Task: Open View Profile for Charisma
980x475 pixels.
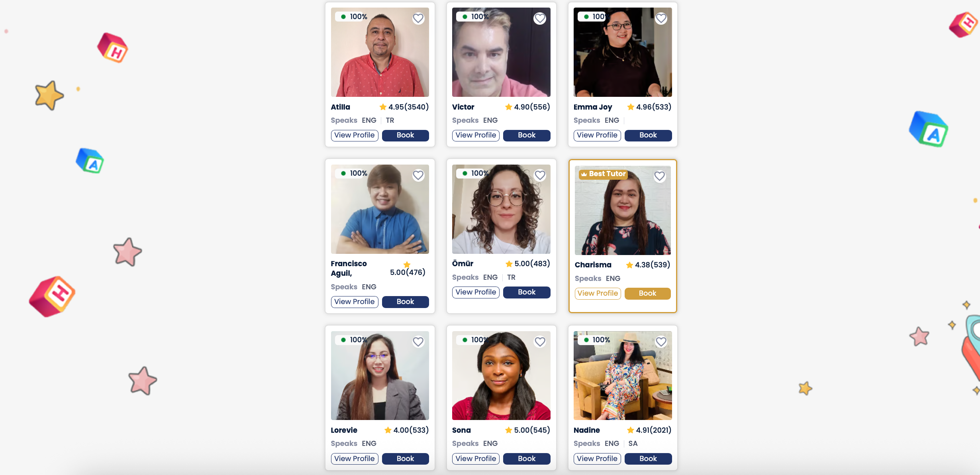Action: click(598, 294)
